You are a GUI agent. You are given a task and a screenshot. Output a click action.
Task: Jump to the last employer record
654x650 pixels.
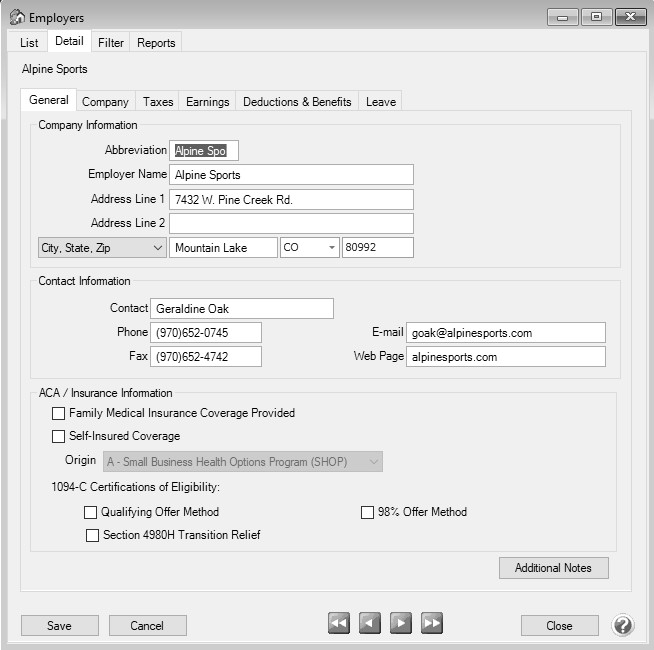point(432,624)
